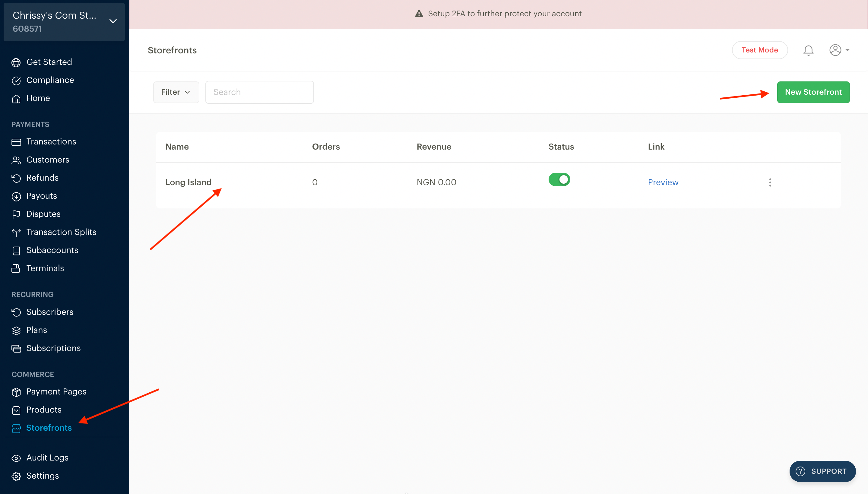Open the Customers section
Image resolution: width=868 pixels, height=494 pixels.
pyautogui.click(x=48, y=159)
